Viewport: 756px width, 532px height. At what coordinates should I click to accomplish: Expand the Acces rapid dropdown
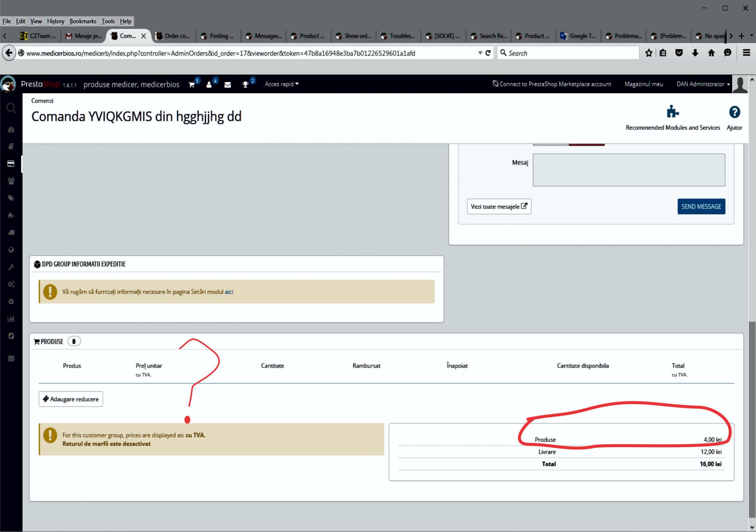282,84
